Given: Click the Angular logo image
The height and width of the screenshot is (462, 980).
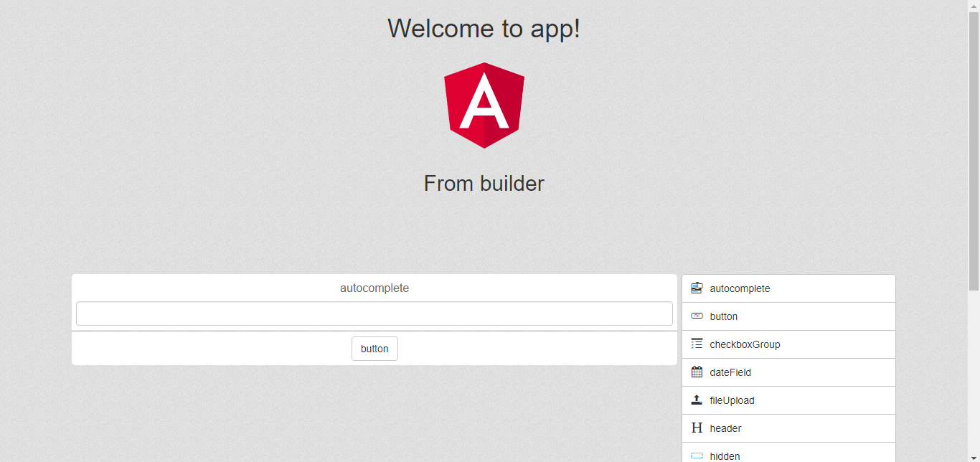Looking at the screenshot, I should point(484,105).
